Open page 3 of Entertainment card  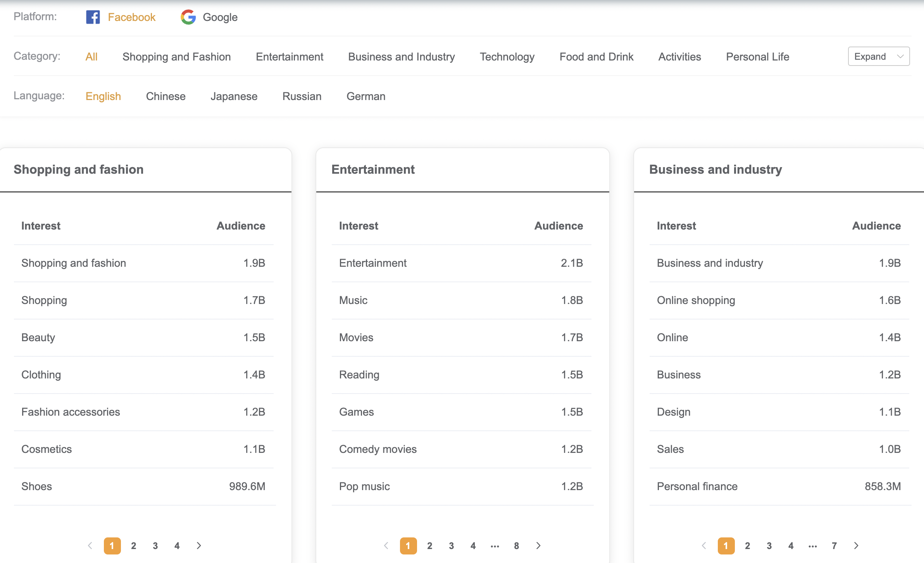[452, 546]
